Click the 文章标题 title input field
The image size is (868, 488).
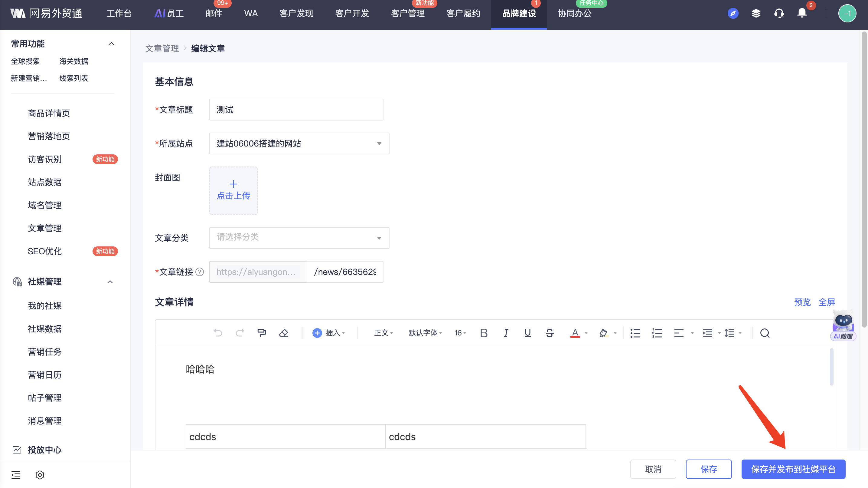(296, 110)
